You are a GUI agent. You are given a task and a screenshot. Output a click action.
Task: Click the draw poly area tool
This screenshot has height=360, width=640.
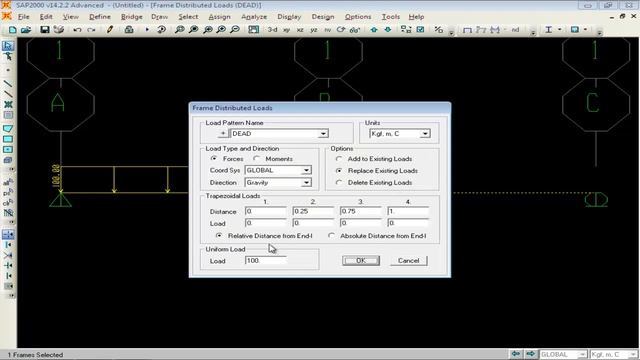point(8,129)
